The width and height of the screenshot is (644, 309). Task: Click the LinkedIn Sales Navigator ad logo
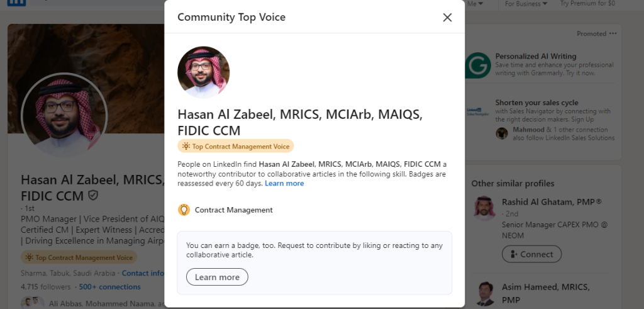pyautogui.click(x=478, y=111)
